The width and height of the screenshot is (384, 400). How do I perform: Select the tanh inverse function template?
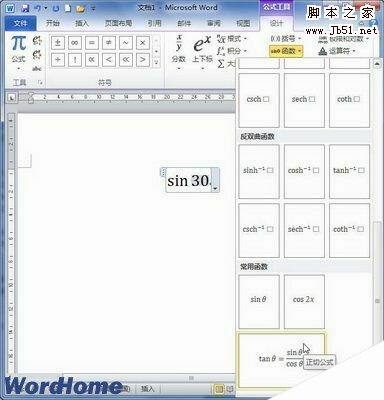click(x=349, y=171)
